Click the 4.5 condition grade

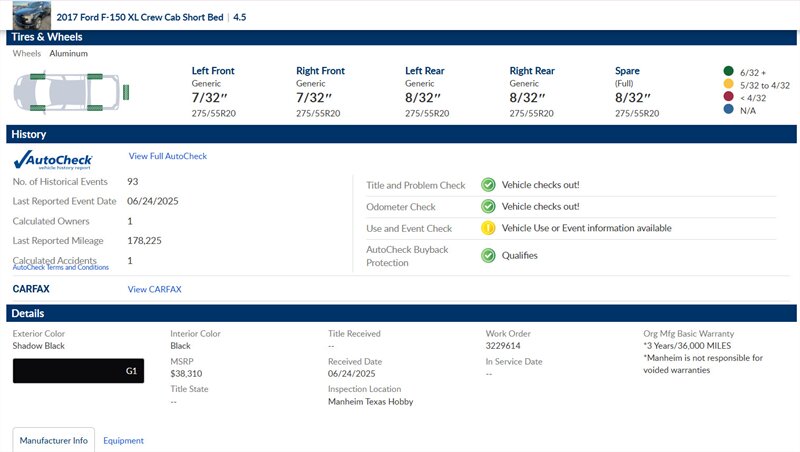click(x=240, y=17)
